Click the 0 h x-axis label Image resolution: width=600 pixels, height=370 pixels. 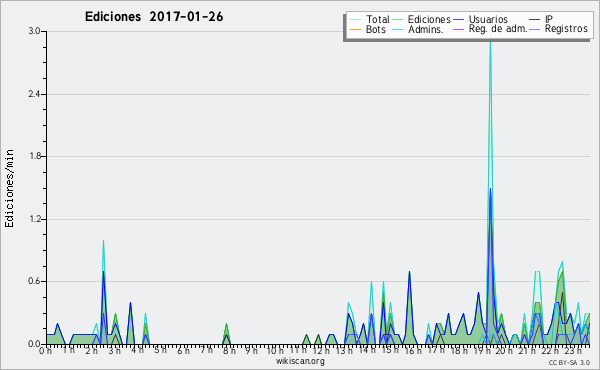click(45, 351)
